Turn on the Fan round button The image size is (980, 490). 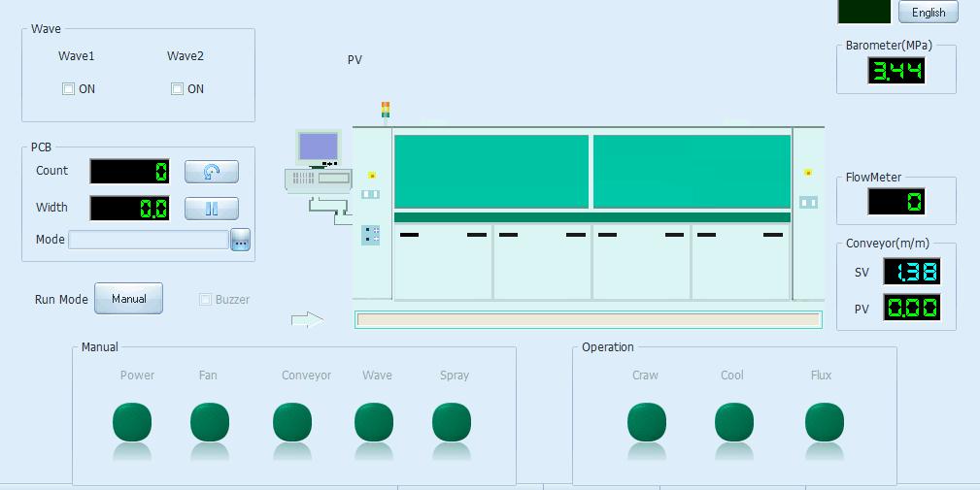(210, 422)
